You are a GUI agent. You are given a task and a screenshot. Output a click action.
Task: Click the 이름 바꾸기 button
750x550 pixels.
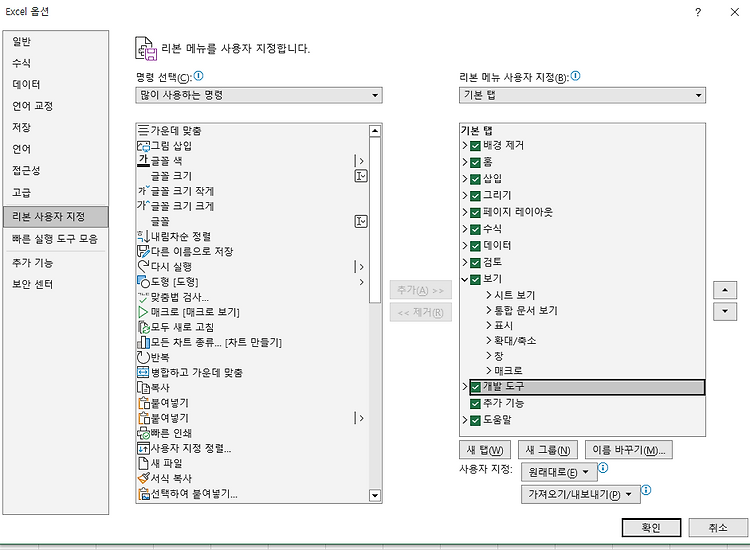[629, 450]
